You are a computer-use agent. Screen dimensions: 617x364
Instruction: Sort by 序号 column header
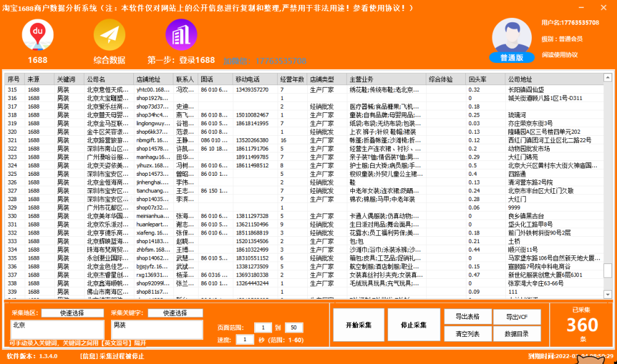[x=15, y=79]
